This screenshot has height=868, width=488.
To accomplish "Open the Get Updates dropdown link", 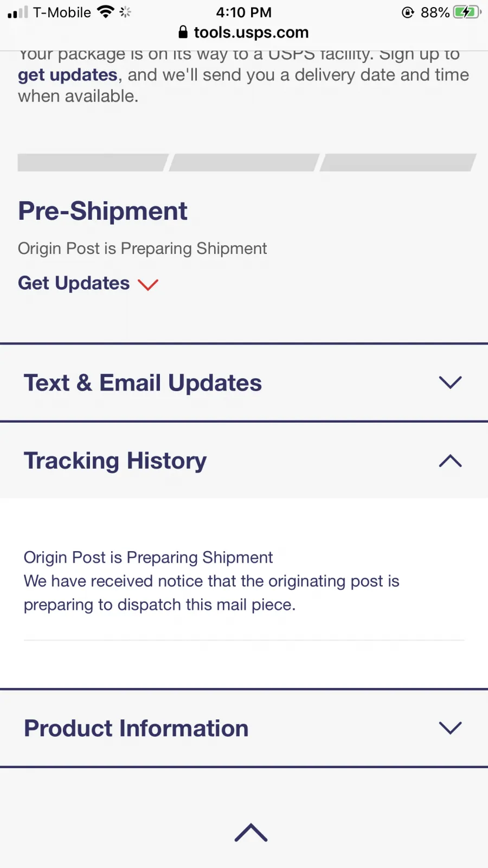I will point(74,283).
